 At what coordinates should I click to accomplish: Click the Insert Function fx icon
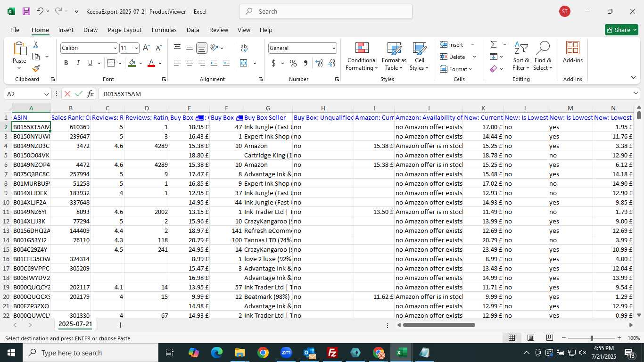click(x=90, y=94)
